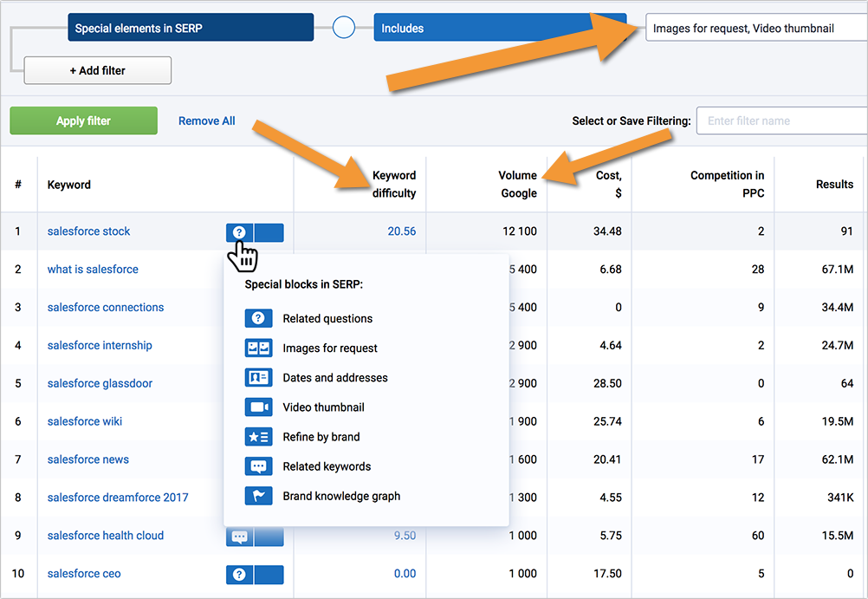
Task: Click the question-mark SERP icon beside salesforce ceo
Action: click(239, 575)
